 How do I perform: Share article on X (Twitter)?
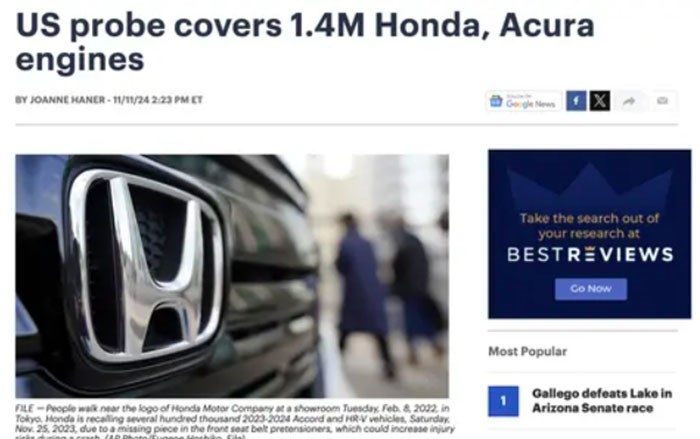pos(600,100)
